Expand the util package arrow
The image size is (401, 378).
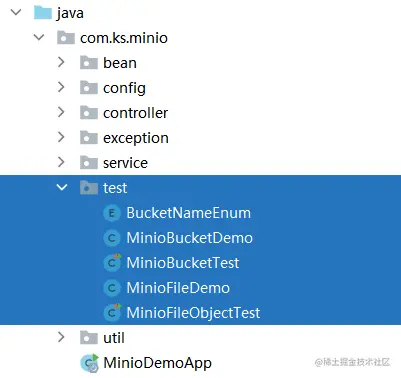tap(61, 337)
